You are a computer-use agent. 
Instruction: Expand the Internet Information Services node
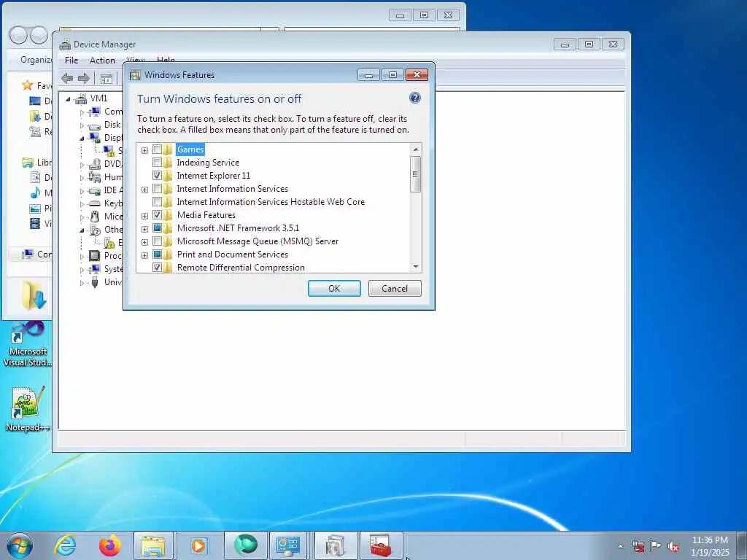click(x=145, y=190)
